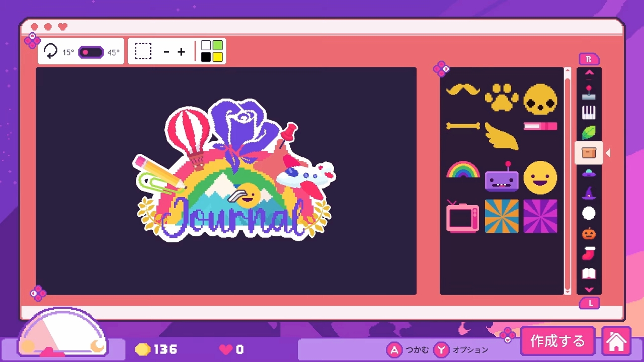Select the purple robot sticker
The width and height of the screenshot is (644, 362).
[x=502, y=177]
